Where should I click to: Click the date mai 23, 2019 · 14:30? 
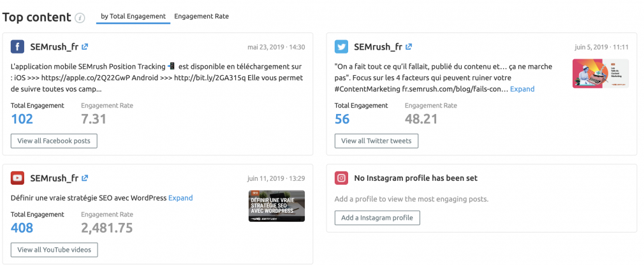click(276, 47)
